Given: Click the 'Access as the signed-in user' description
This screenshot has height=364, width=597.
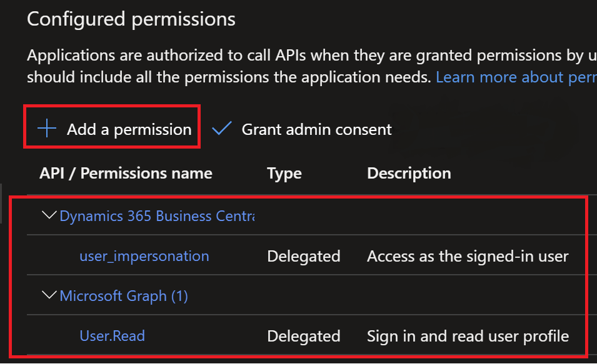Looking at the screenshot, I should pos(468,256).
